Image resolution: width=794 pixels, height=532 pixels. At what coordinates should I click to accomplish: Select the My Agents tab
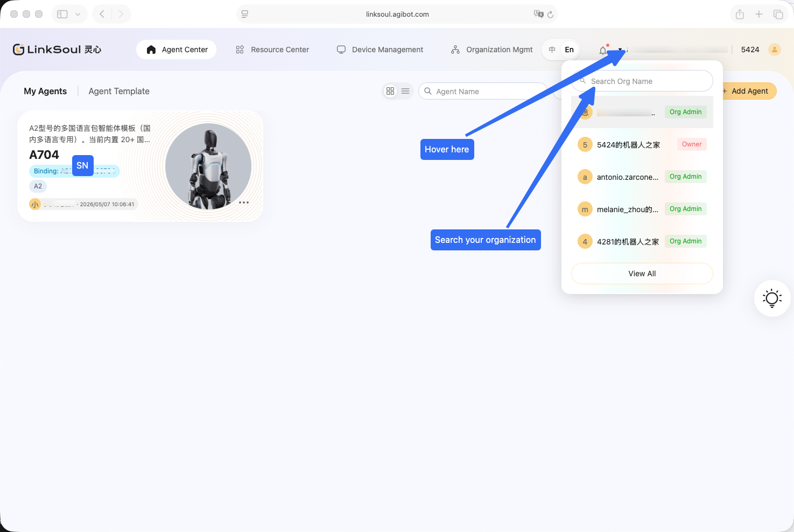(x=45, y=92)
